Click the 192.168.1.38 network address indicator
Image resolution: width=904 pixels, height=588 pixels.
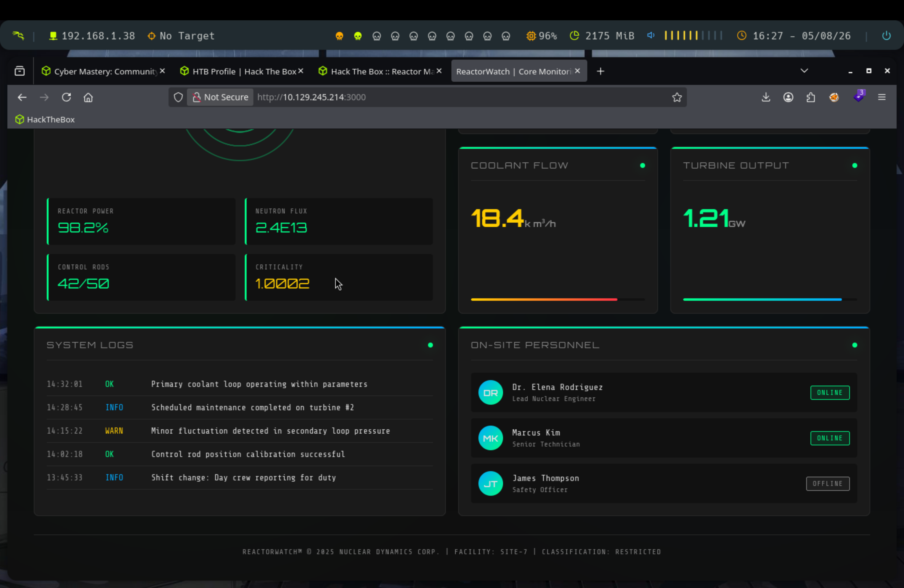(92, 36)
